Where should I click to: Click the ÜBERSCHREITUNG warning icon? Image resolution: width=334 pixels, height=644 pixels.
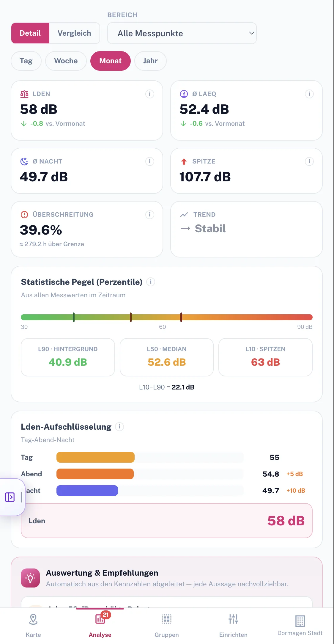click(24, 215)
